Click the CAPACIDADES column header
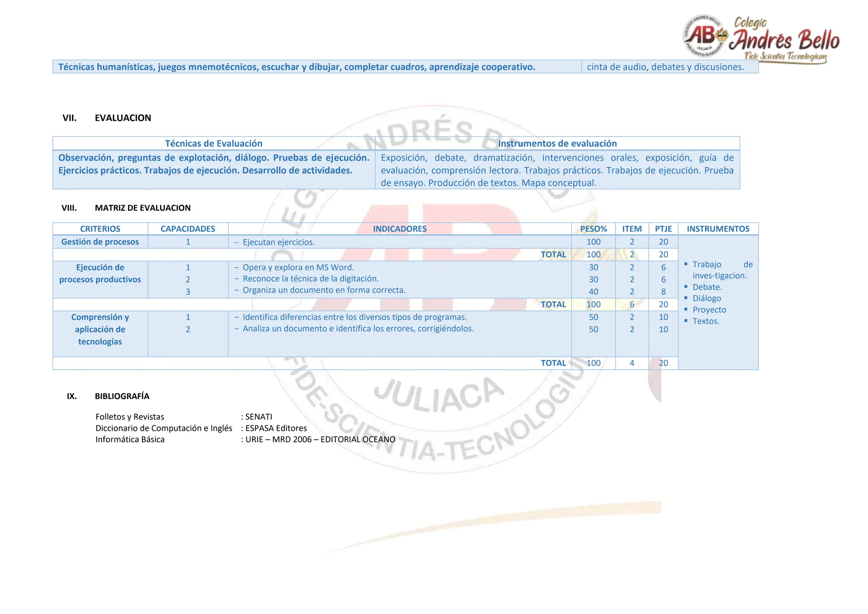 point(188,229)
